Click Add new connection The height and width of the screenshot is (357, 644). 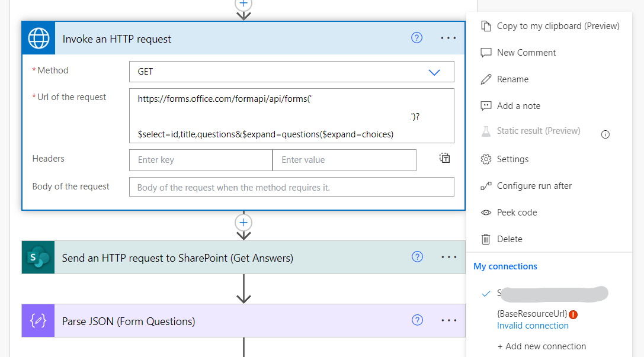click(542, 346)
